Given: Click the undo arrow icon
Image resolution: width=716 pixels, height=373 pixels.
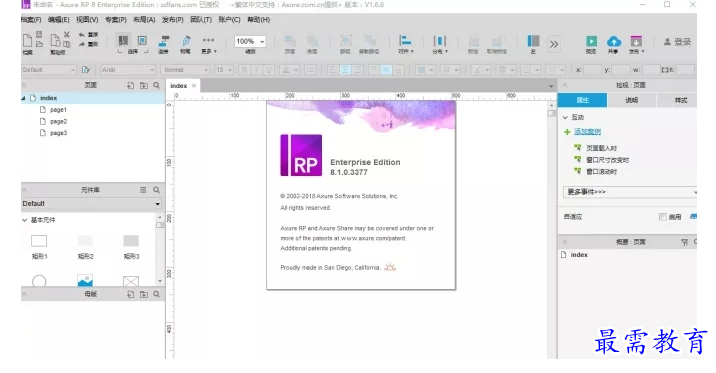Looking at the screenshot, I should [x=82, y=35].
